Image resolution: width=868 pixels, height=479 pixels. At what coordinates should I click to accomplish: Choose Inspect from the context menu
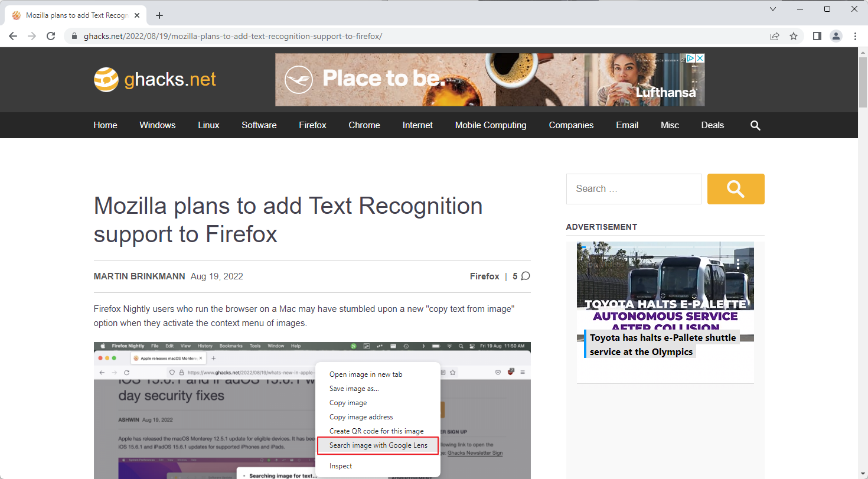(378, 466)
